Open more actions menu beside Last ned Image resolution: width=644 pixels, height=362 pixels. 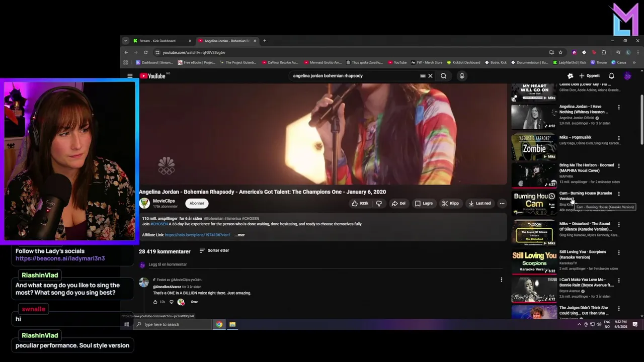pyautogui.click(x=502, y=203)
